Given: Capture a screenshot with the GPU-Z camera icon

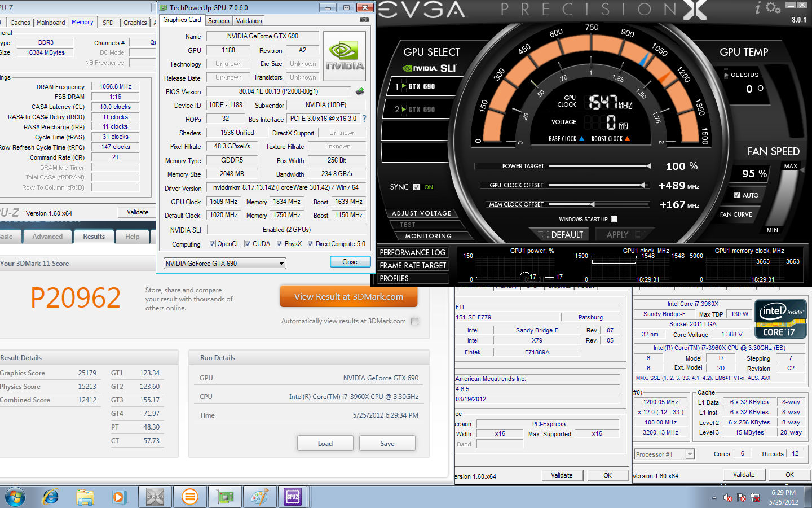Looking at the screenshot, I should pyautogui.click(x=365, y=19).
